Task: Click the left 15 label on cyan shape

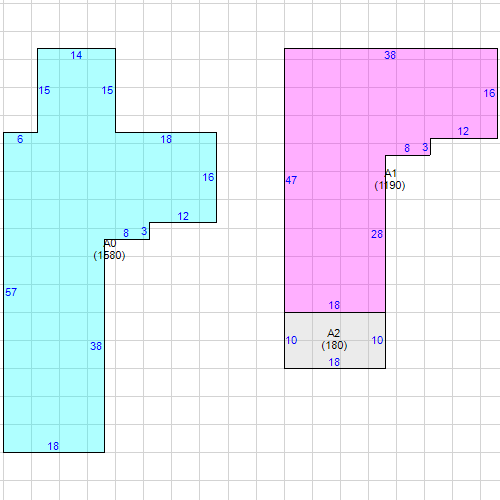Action: coord(44,90)
